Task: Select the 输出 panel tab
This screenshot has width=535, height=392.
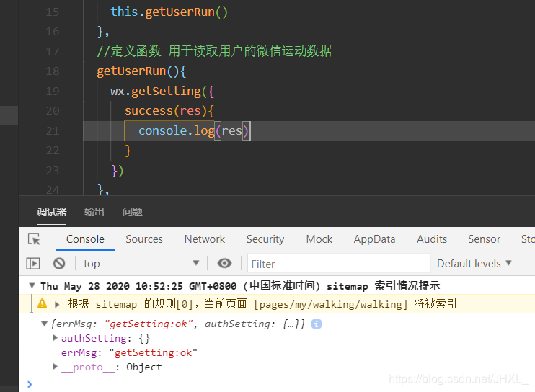Action: [94, 212]
